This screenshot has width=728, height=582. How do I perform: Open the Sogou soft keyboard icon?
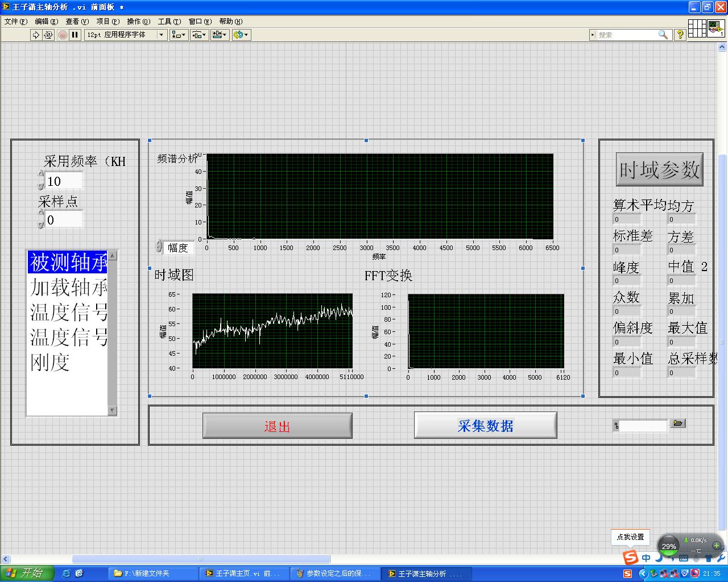pyautogui.click(x=683, y=558)
